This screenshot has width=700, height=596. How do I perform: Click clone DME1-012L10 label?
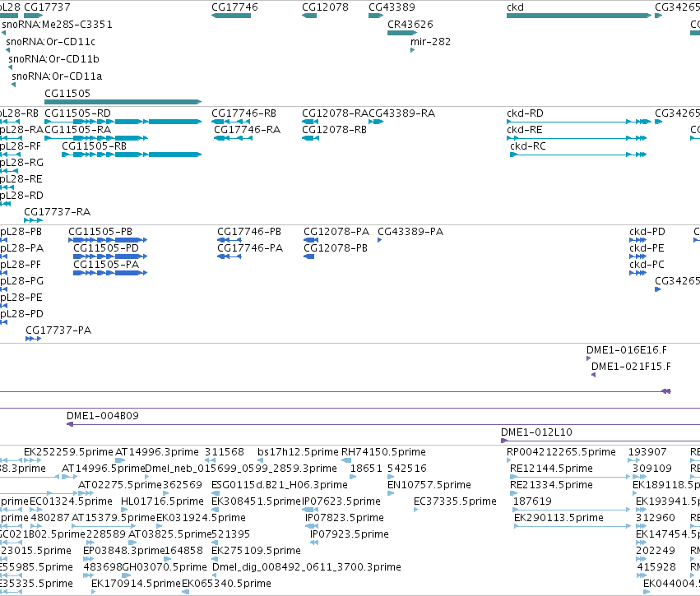pos(536,432)
